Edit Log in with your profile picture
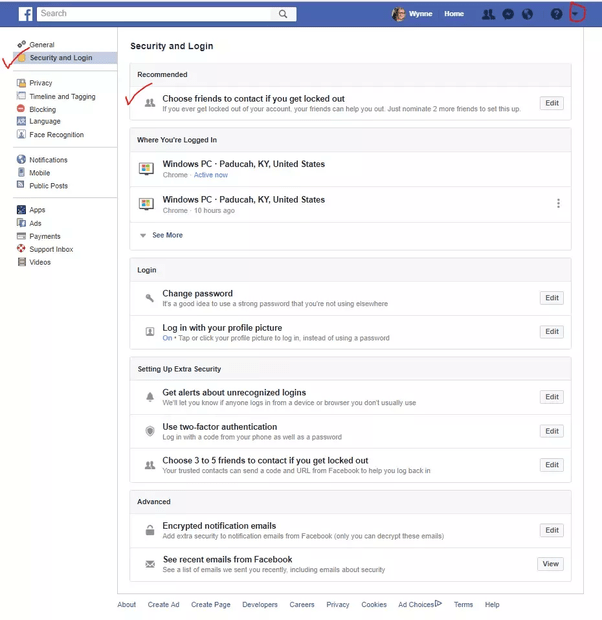The width and height of the screenshot is (602, 620). pyautogui.click(x=552, y=332)
